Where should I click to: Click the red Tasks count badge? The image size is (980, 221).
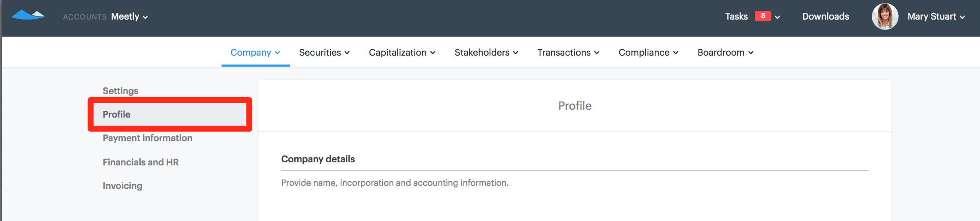pyautogui.click(x=763, y=16)
